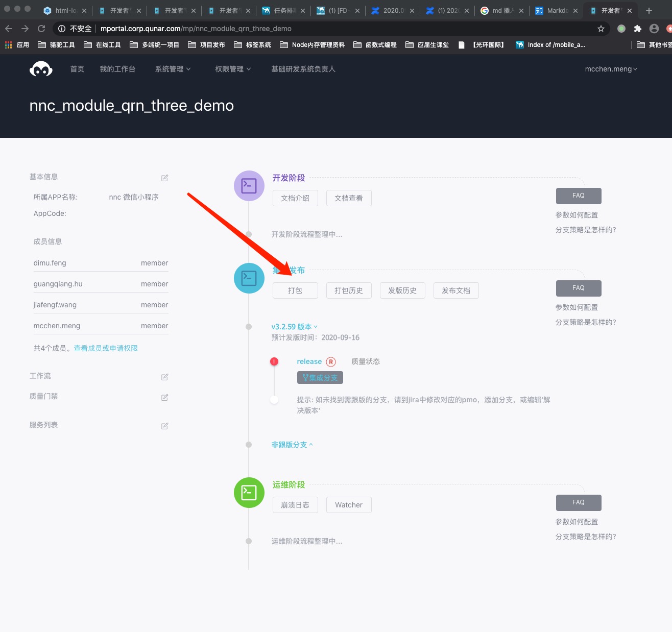Click the circled R badge after release
Viewport: 672px width, 632px height.
(x=331, y=361)
